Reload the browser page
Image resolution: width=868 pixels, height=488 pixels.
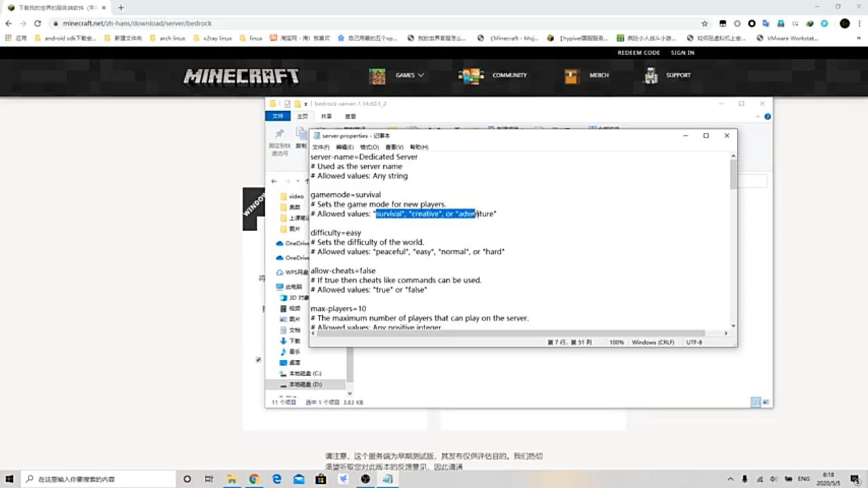coord(37,23)
